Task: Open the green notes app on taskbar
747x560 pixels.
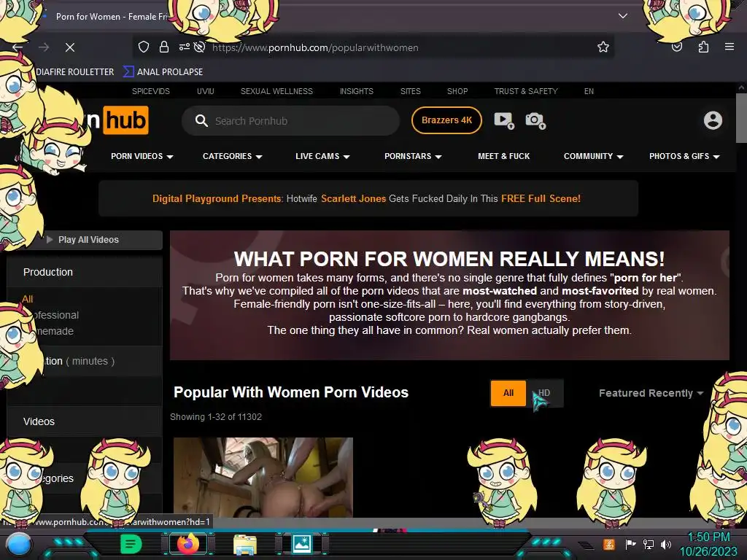Action: click(x=131, y=544)
